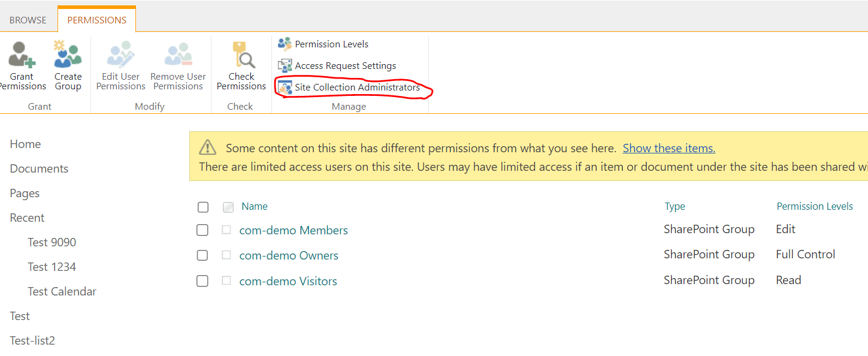Screen dimensions: 868x356
Task: Click SharePoint Group type in Owners row
Action: (x=709, y=254)
